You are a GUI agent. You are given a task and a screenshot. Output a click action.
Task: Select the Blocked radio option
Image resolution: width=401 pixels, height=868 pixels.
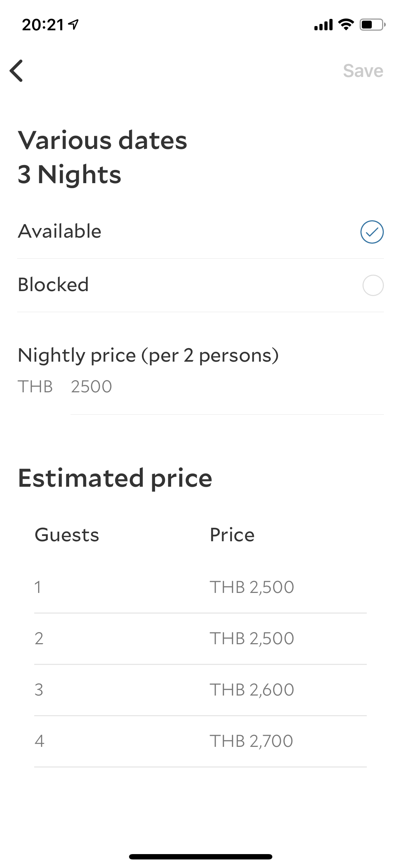coord(373,285)
